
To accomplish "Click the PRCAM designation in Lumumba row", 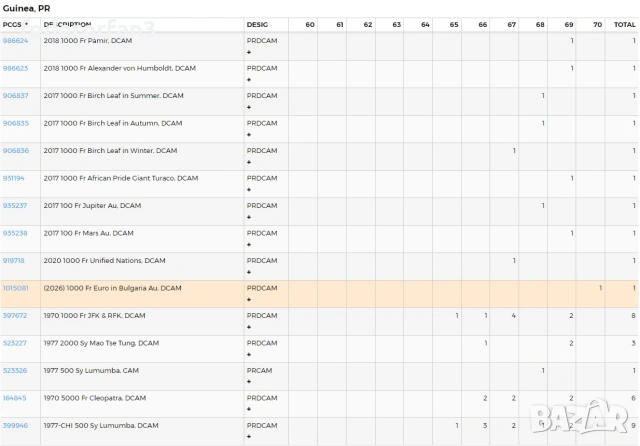I will tap(259, 371).
